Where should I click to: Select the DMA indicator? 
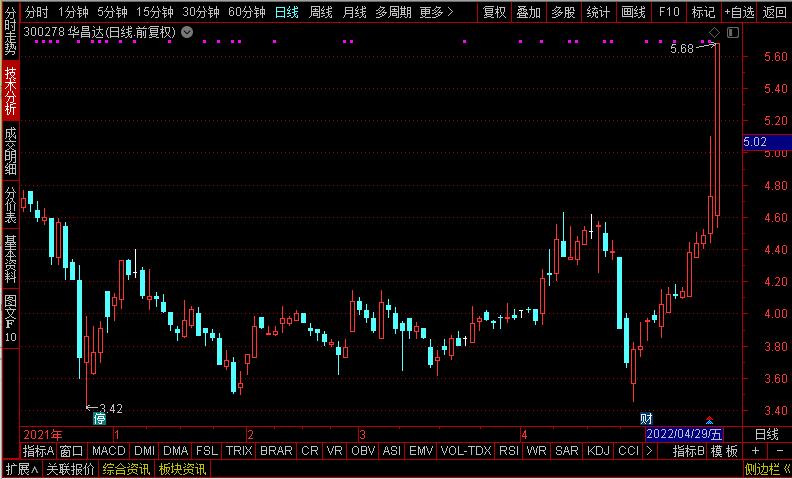[x=176, y=451]
